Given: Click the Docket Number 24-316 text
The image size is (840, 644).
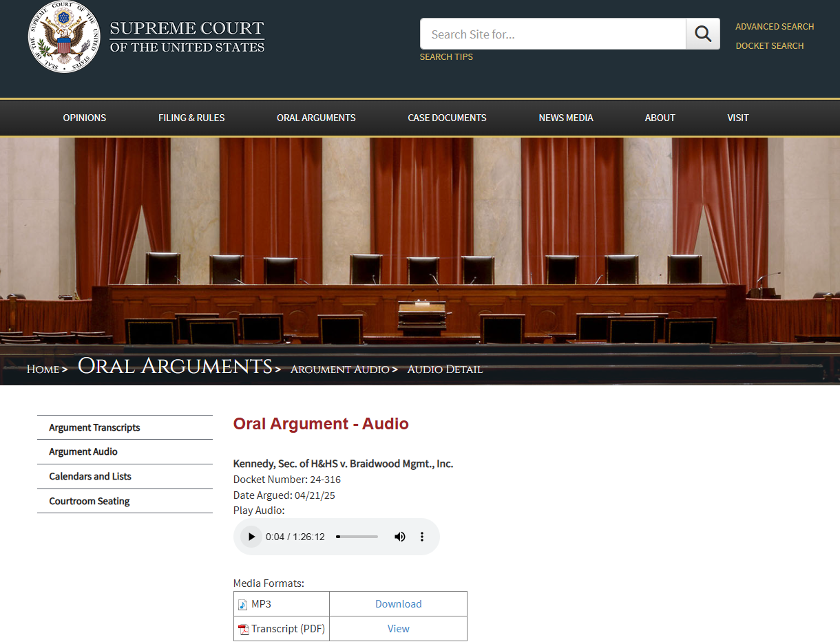Looking at the screenshot, I should click(x=287, y=480).
